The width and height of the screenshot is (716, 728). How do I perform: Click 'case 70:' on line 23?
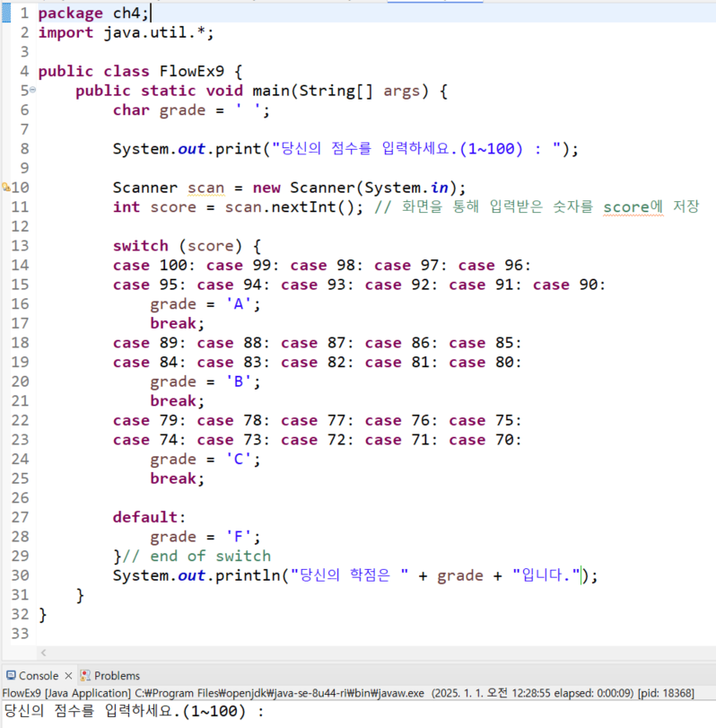[x=485, y=440]
